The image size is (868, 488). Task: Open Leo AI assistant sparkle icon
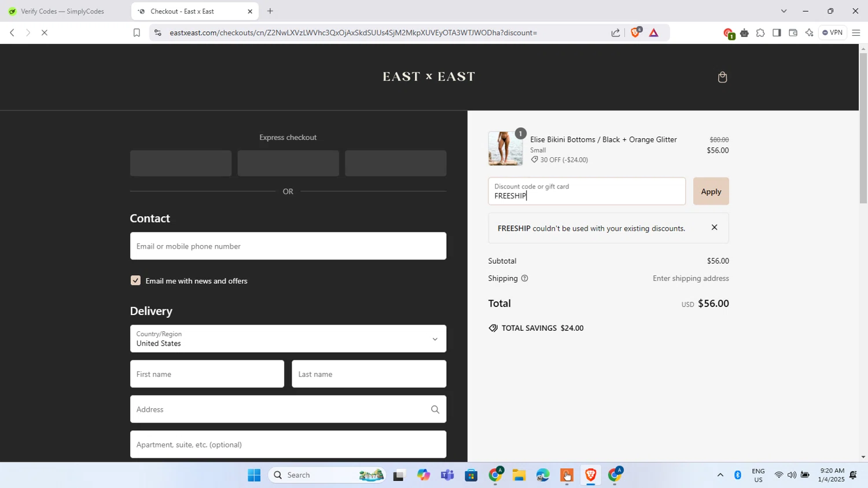click(809, 32)
